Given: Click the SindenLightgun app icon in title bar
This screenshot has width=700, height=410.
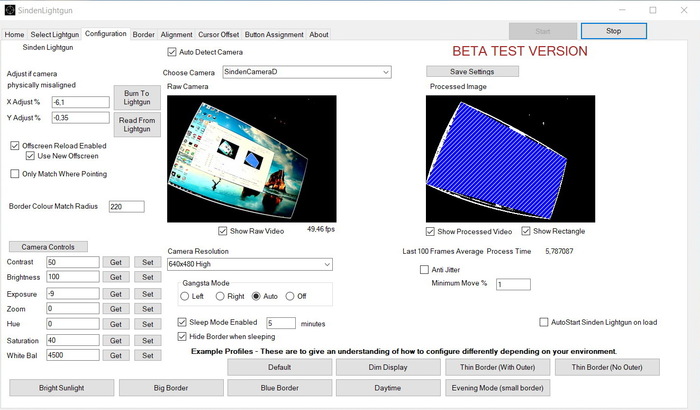Looking at the screenshot, I should point(10,9).
